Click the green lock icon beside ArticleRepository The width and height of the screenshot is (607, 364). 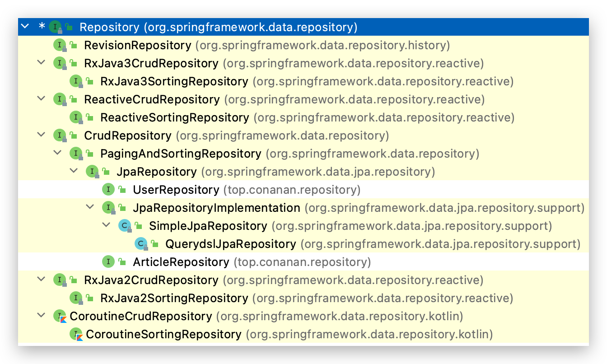coord(122,262)
